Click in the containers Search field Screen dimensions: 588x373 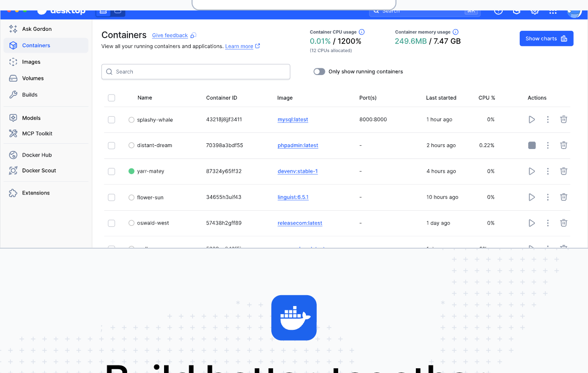coord(196,72)
